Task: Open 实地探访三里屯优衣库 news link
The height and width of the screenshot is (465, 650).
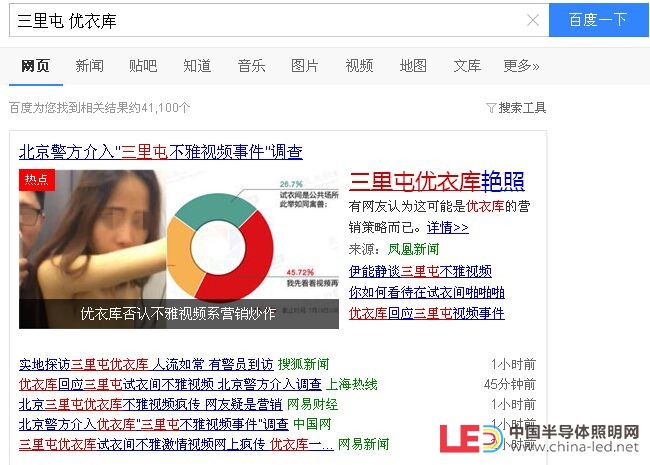Action: coord(146,364)
